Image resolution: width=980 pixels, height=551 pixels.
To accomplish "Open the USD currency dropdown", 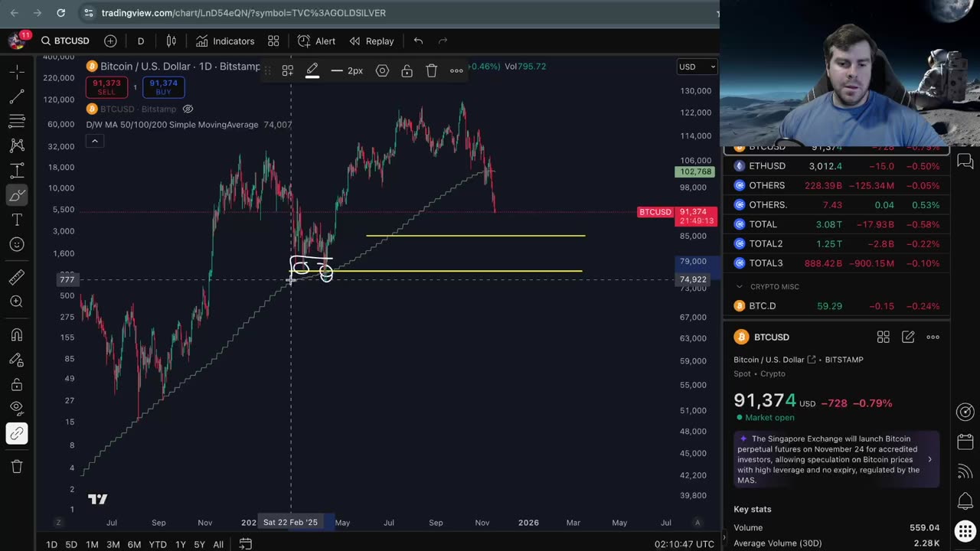I will [697, 67].
